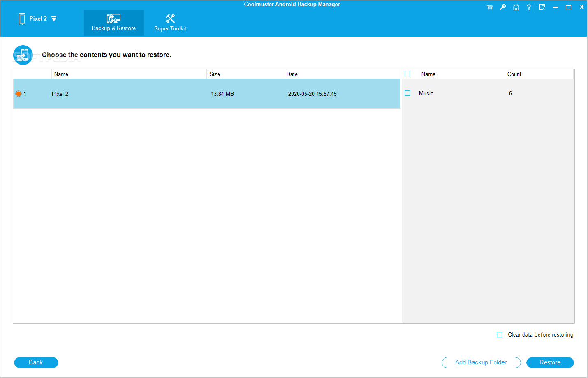
Task: Click the Music content label
Action: pyautogui.click(x=426, y=93)
